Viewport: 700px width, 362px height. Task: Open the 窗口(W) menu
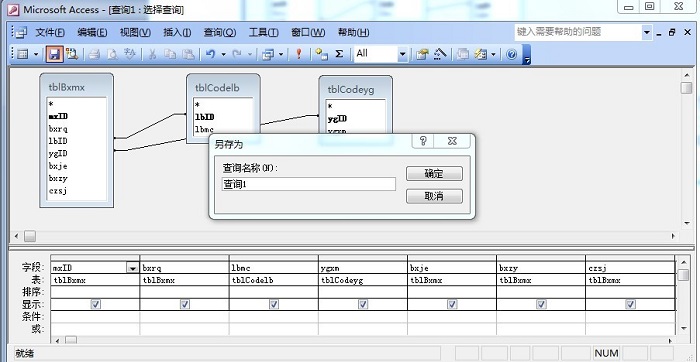coord(308,32)
